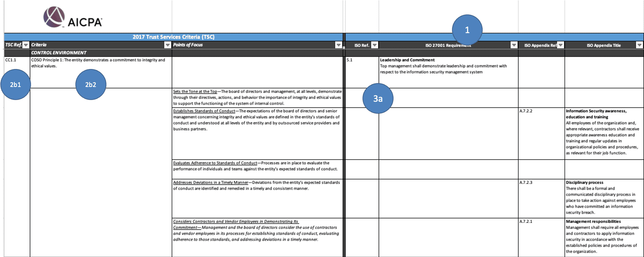This screenshot has height=257, width=644.
Task: Select appendix ref cell 'A.7.2.1'
Action: pos(541,237)
